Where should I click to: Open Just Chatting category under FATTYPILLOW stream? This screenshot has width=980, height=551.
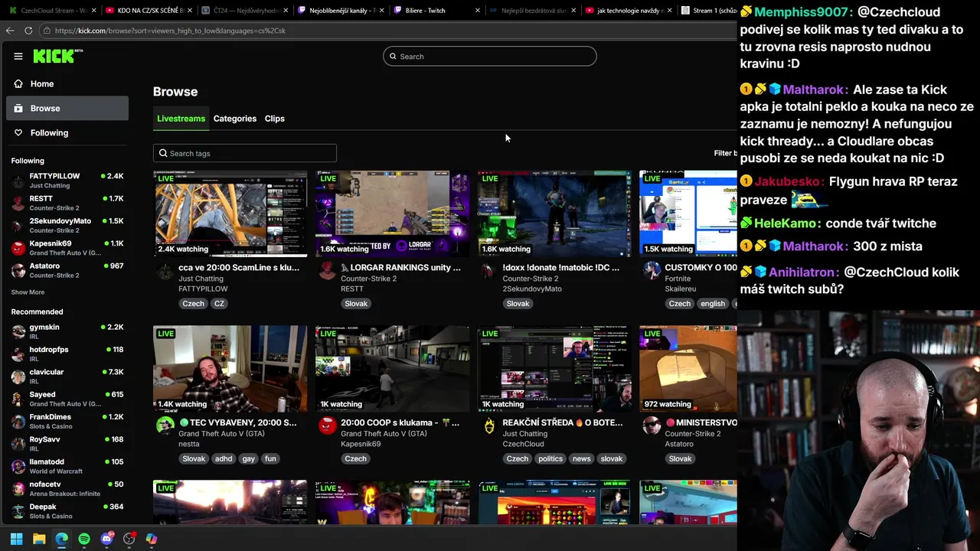pyautogui.click(x=201, y=279)
